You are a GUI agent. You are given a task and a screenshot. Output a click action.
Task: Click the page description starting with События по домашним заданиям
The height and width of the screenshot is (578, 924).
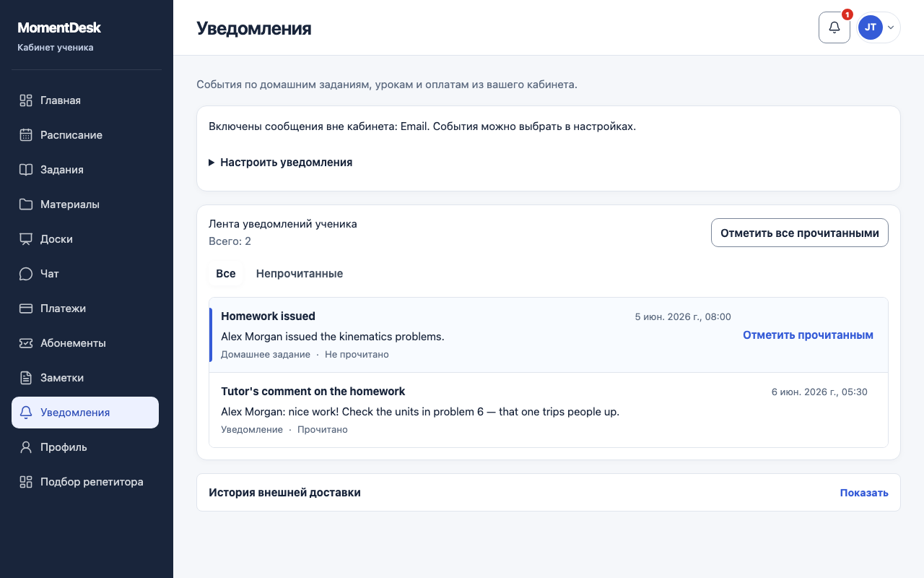click(x=387, y=85)
